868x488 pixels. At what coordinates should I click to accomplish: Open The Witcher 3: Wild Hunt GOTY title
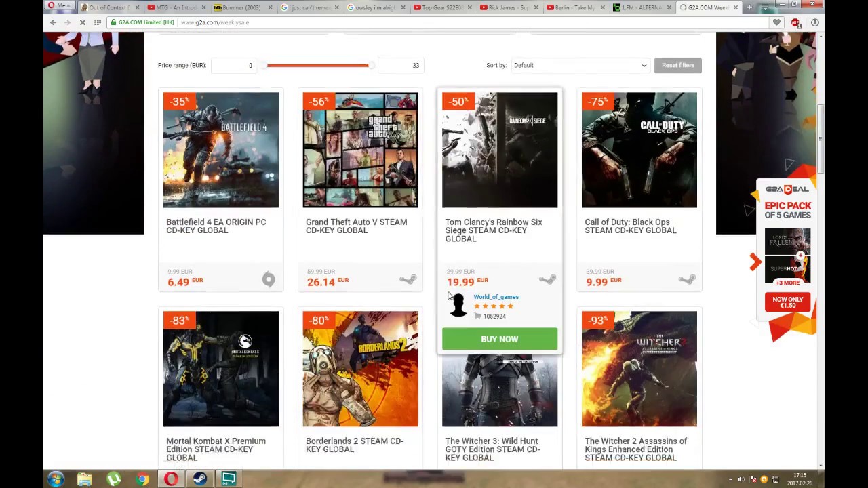coord(492,449)
